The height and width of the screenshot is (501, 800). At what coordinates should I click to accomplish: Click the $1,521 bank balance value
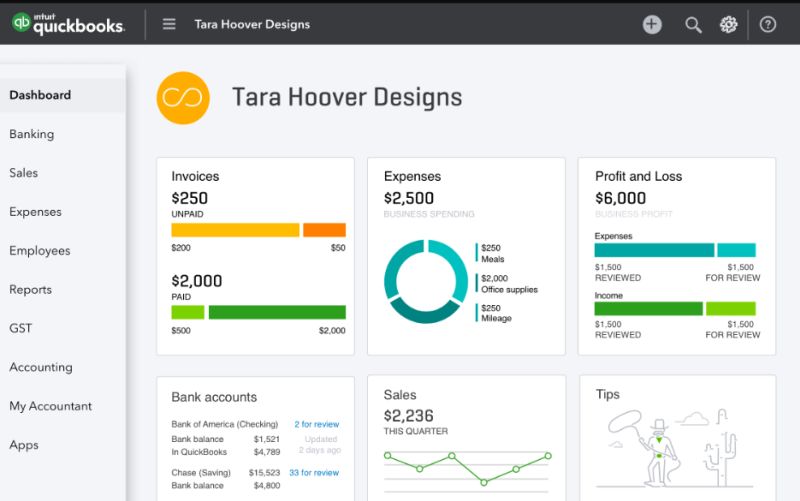pyautogui.click(x=267, y=439)
